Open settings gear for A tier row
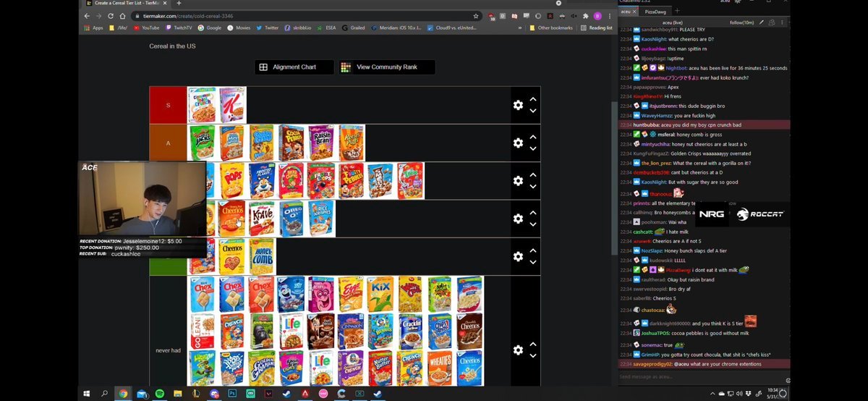 click(x=518, y=143)
